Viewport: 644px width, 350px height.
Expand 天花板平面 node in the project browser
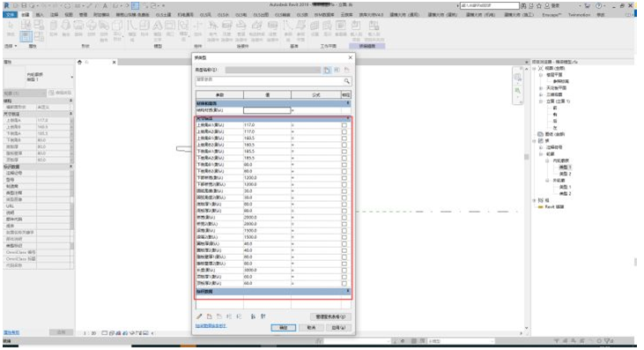coord(541,88)
